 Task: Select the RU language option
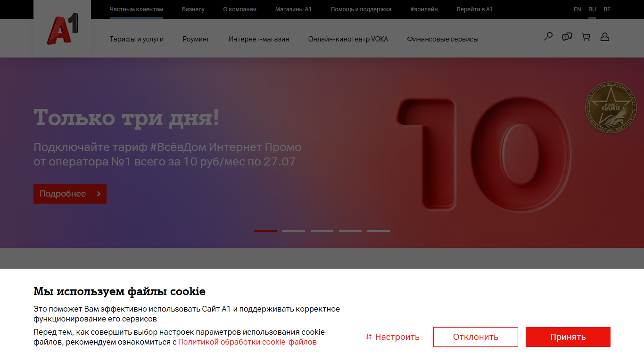592,9
